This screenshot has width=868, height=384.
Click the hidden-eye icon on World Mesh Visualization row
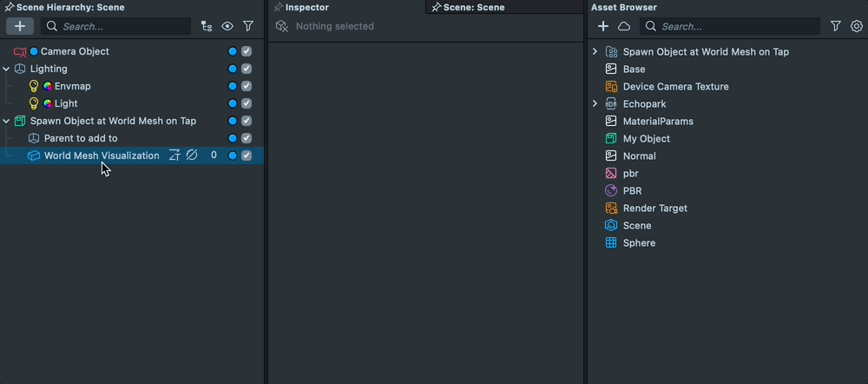click(192, 156)
